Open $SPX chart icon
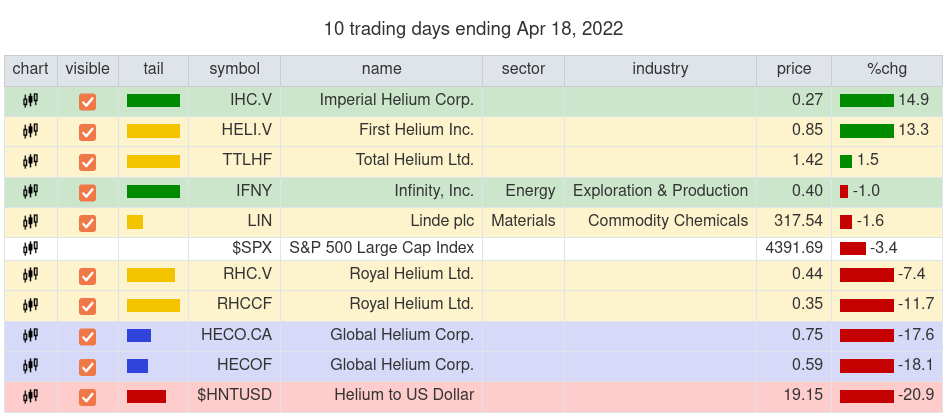950x418 pixels. click(x=31, y=248)
